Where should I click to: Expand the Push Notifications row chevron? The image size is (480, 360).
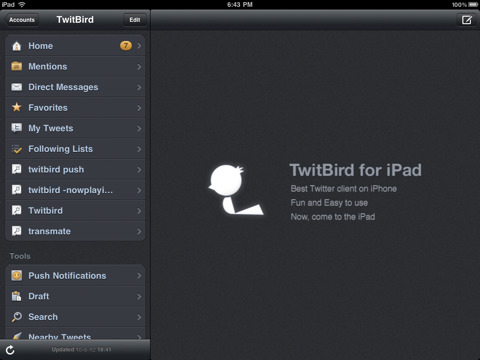click(139, 276)
